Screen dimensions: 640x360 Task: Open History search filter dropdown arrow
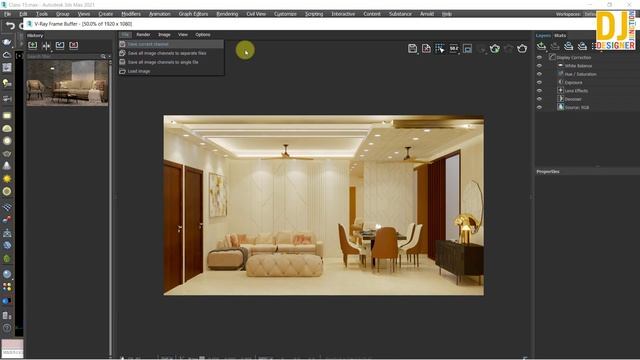point(109,56)
